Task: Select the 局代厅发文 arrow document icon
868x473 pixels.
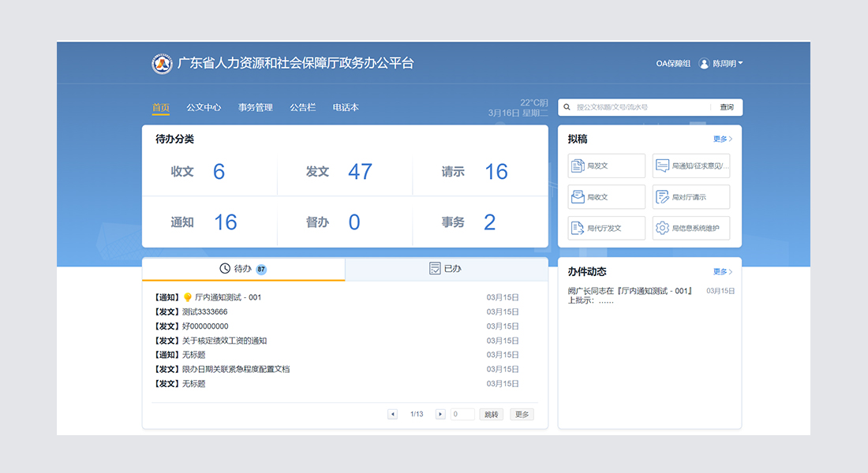Action: 578,228
